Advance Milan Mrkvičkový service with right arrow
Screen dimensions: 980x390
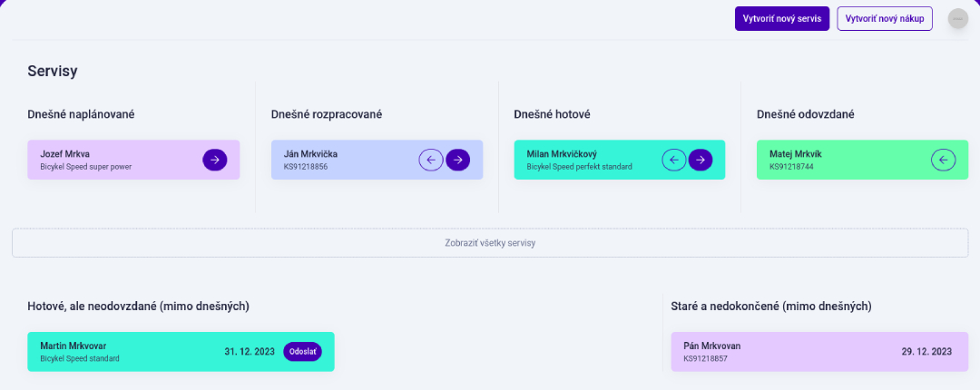click(x=701, y=160)
